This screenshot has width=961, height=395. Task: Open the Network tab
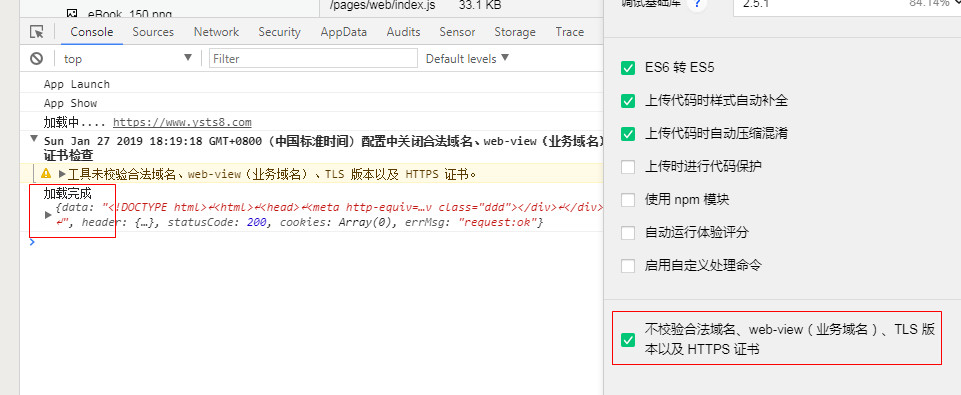click(216, 32)
